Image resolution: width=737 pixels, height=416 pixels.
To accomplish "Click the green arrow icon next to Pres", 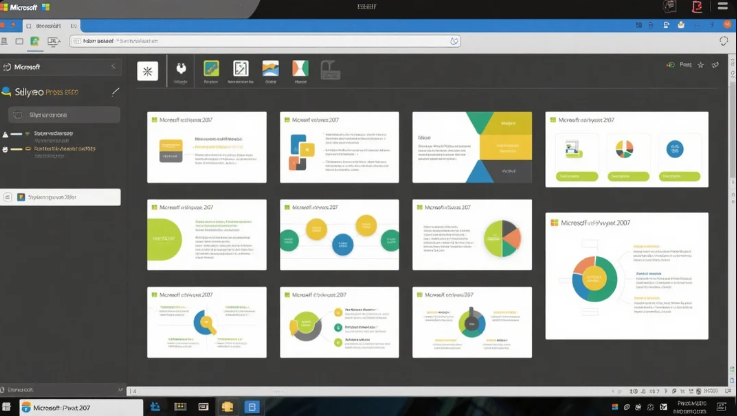I will (x=670, y=65).
